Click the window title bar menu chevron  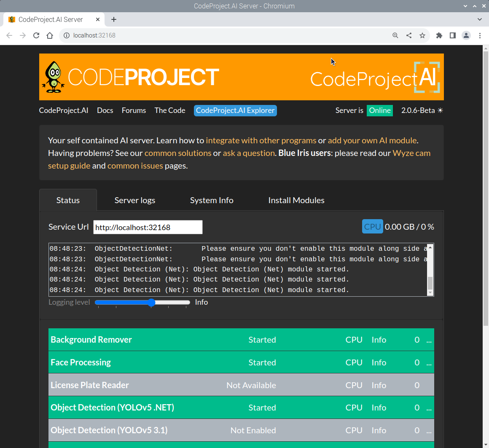(x=465, y=6)
